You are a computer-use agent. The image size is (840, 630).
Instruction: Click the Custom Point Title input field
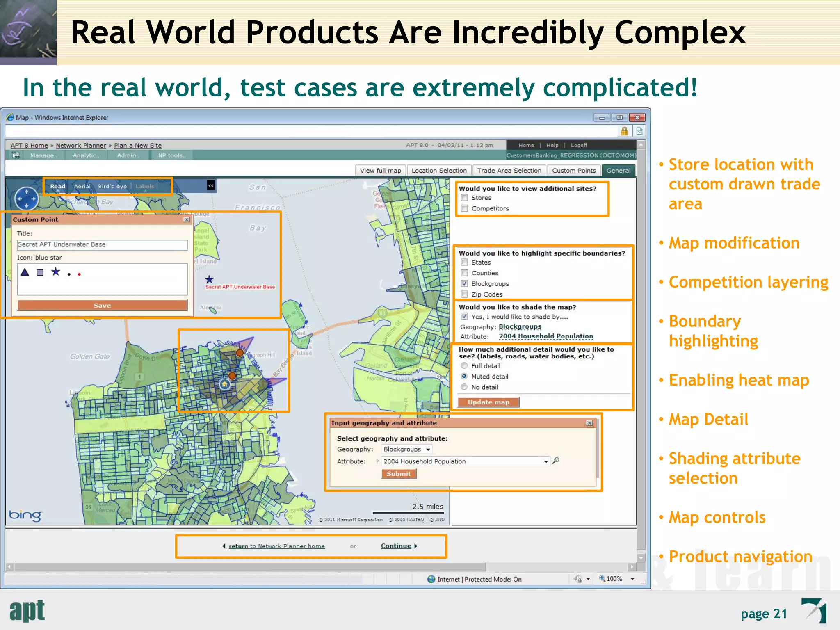(x=102, y=244)
